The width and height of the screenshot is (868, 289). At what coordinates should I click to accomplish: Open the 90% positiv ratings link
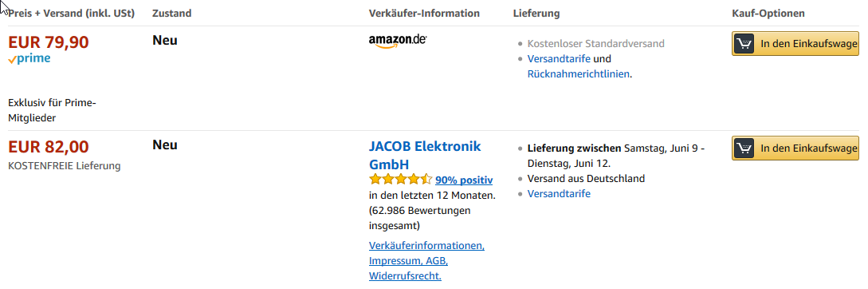coord(464,180)
